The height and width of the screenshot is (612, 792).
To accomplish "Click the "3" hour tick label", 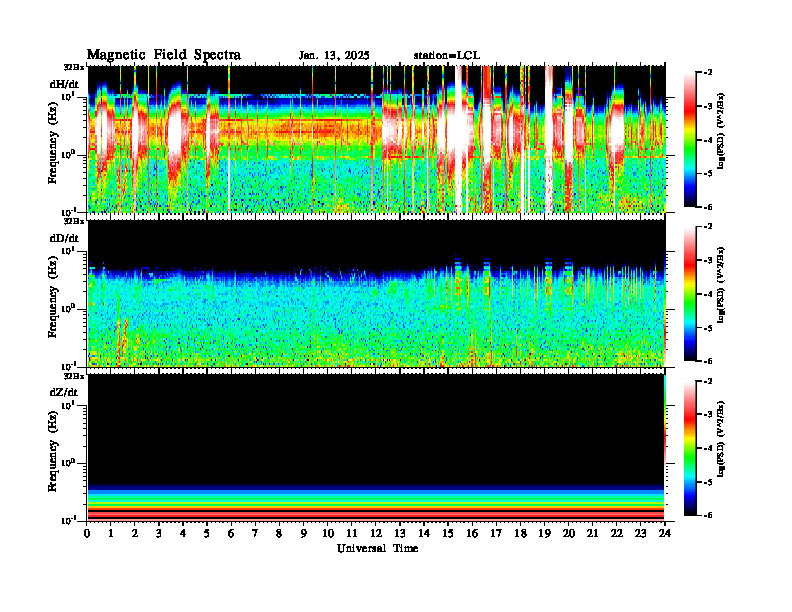I will pos(159,534).
